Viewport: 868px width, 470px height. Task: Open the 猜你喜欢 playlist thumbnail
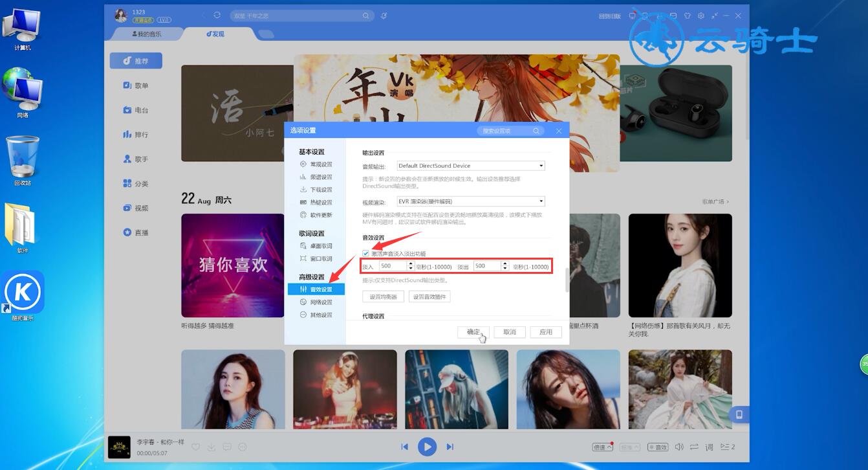click(233, 265)
